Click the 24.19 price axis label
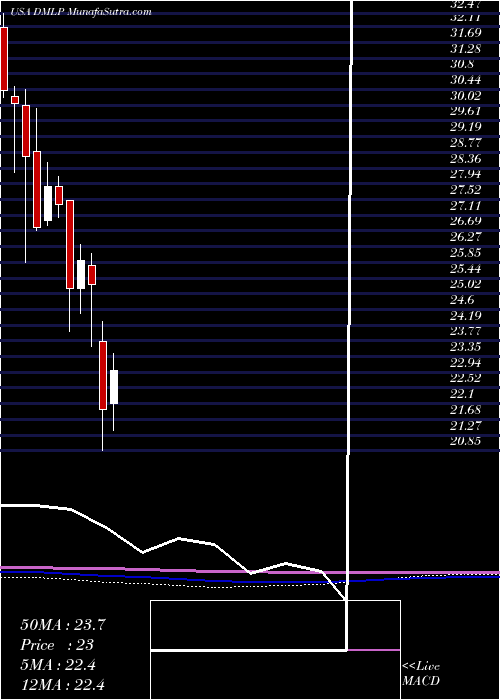 (x=465, y=316)
